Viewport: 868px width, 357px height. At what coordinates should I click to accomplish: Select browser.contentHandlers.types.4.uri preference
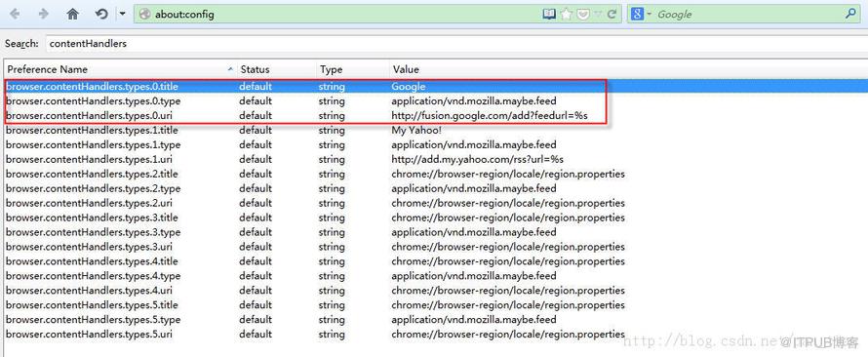tap(90, 290)
